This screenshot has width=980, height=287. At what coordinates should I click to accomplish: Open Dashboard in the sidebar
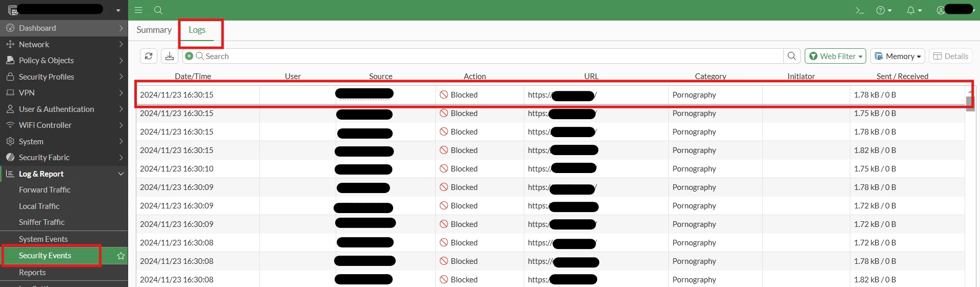coord(64,28)
